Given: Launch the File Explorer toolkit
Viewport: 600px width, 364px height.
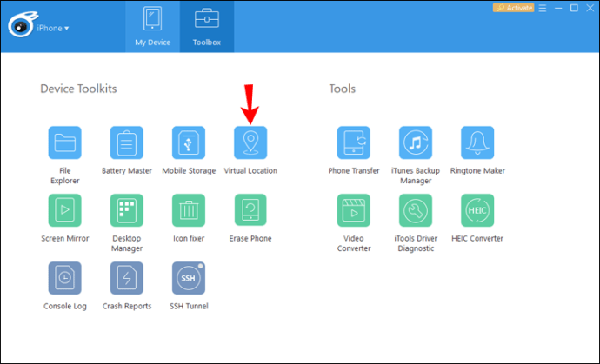Looking at the screenshot, I should click(x=64, y=142).
